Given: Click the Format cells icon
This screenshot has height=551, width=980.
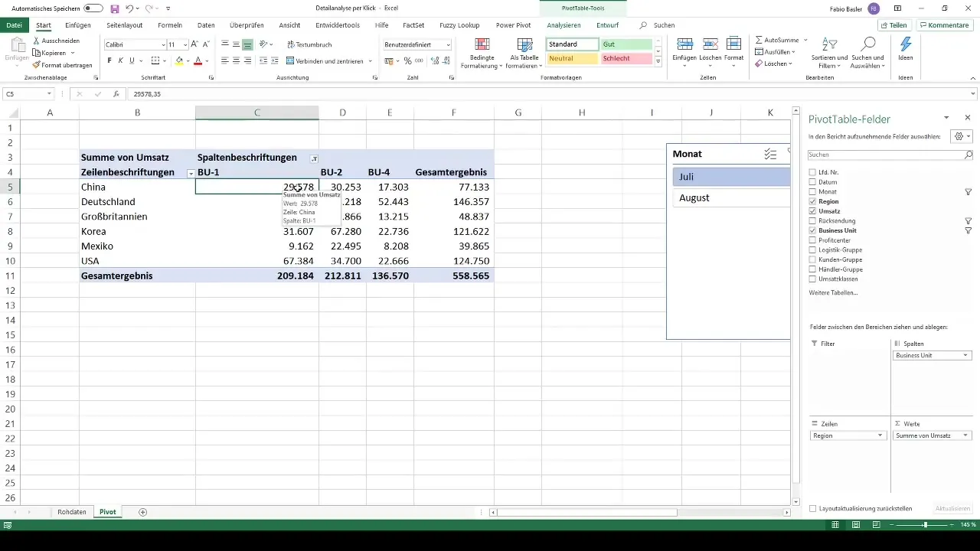Looking at the screenshot, I should [x=733, y=44].
